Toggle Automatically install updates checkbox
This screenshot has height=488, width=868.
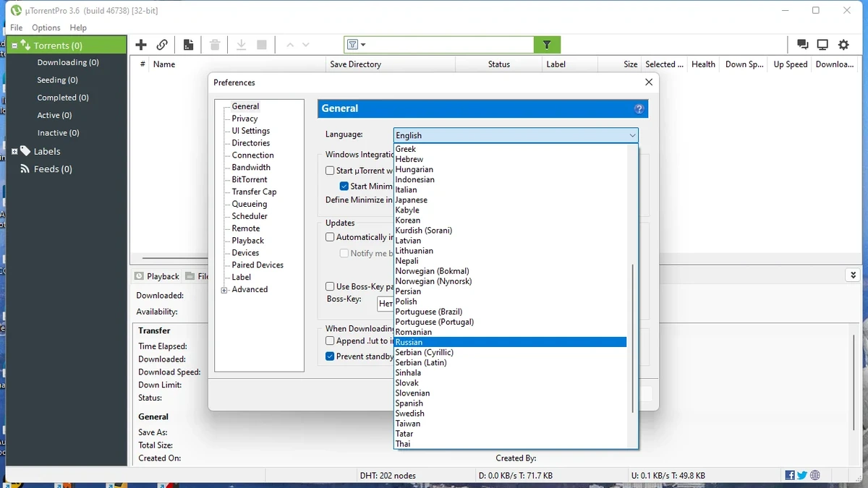pyautogui.click(x=330, y=237)
